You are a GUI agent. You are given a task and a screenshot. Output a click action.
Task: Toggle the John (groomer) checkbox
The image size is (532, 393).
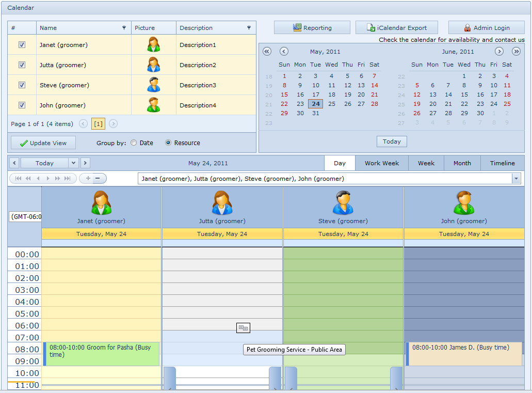22,105
